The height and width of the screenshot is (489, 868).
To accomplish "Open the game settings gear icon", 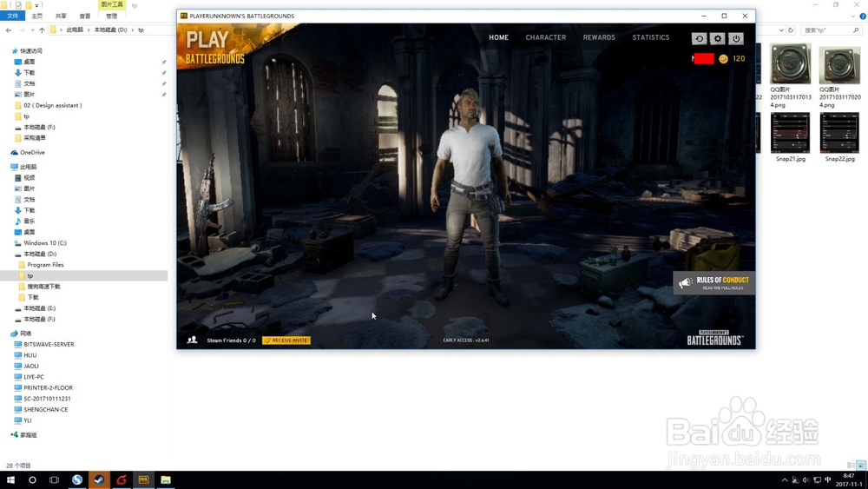I will click(x=718, y=38).
